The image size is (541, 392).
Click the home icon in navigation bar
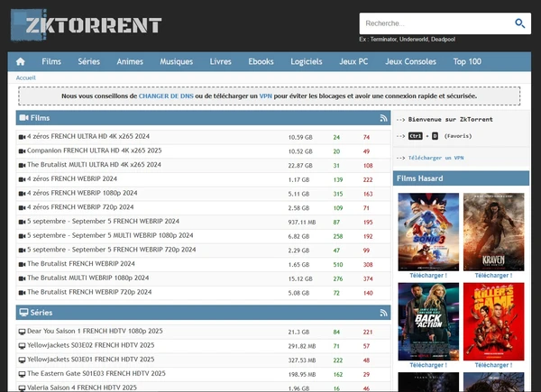[x=22, y=62]
